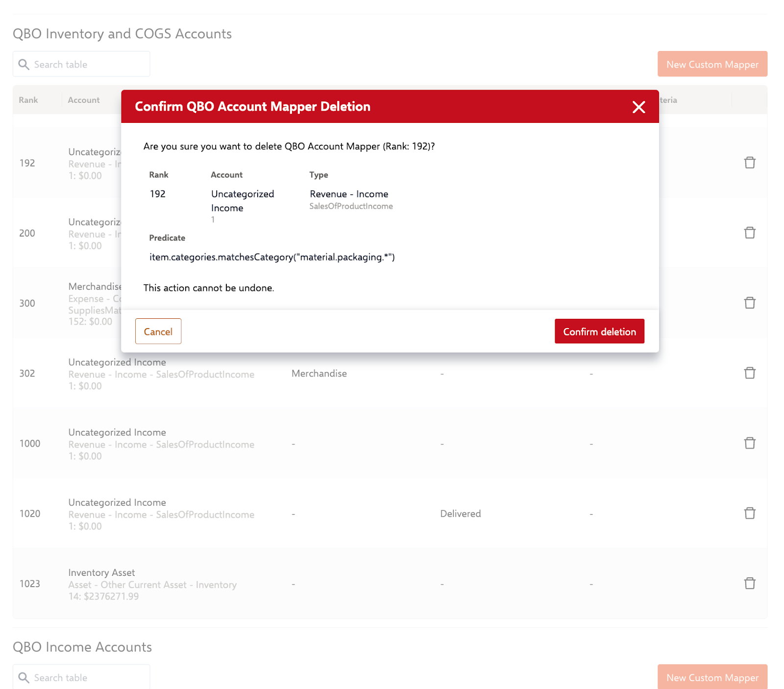
Task: Close the deletion dialog with X icon
Action: pos(638,107)
